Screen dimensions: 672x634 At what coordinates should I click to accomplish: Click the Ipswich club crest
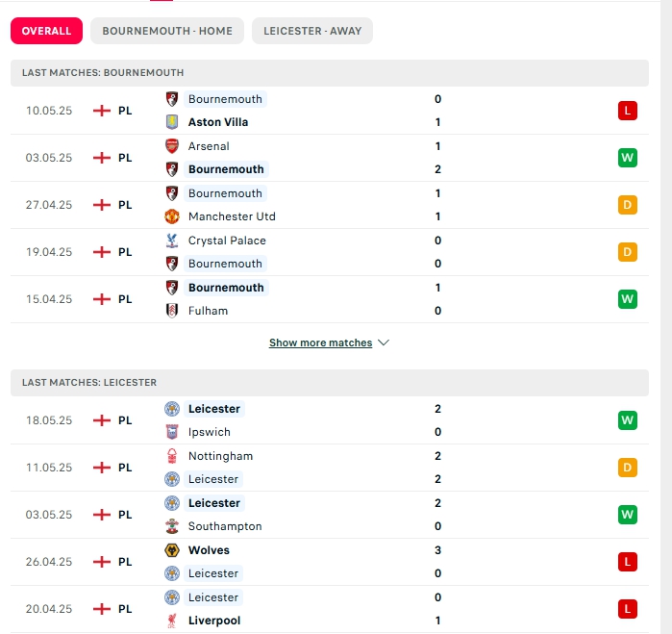[x=172, y=432]
